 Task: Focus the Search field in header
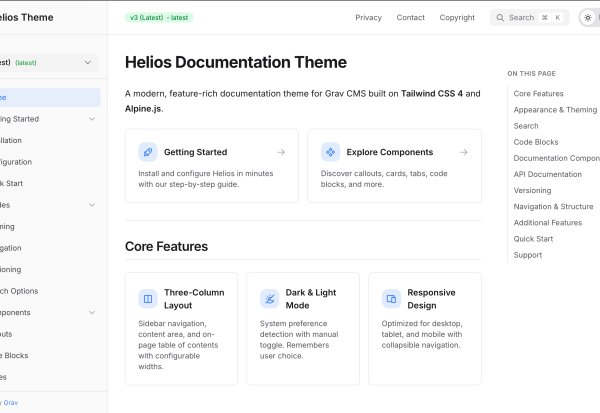pyautogui.click(x=530, y=18)
